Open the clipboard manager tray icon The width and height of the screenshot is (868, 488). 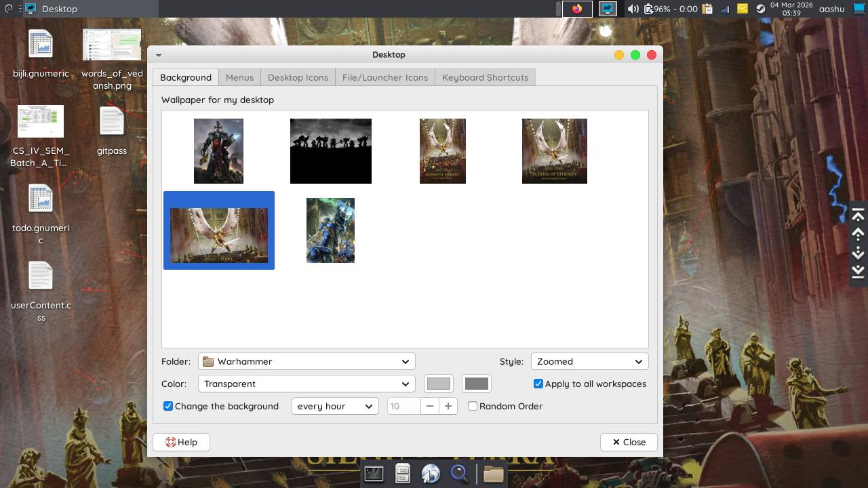(707, 9)
